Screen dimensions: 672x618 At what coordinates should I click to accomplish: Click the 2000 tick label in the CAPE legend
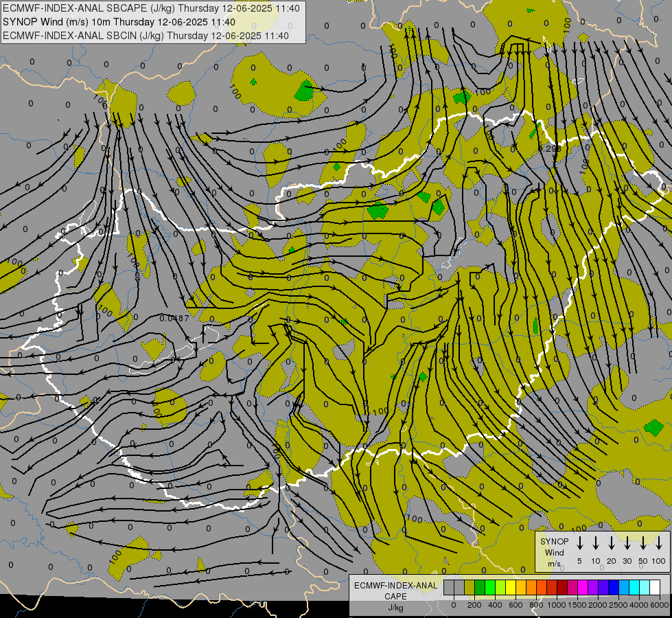598,605
